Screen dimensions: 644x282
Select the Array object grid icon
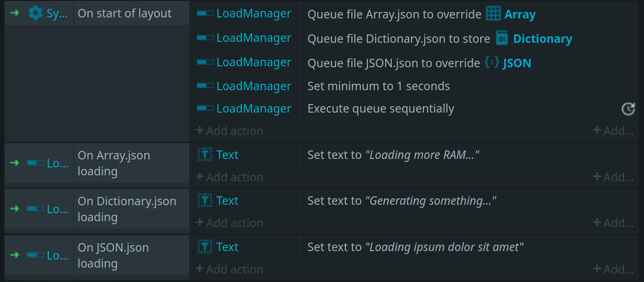pos(493,13)
